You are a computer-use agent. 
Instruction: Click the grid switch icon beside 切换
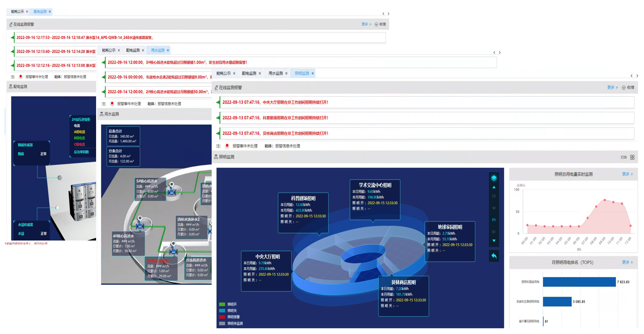[x=632, y=157]
